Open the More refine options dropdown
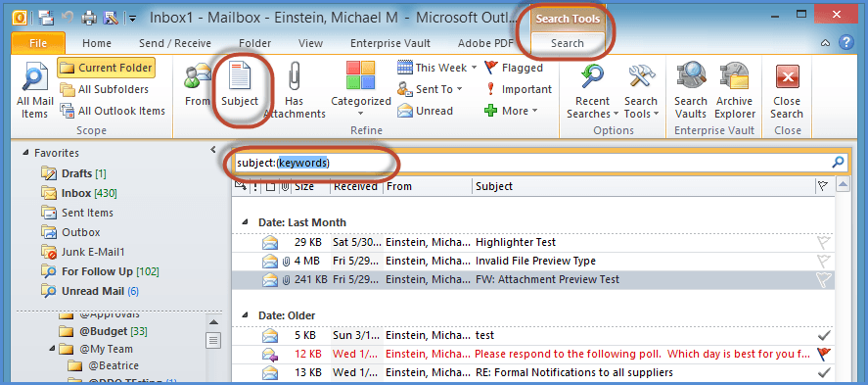The width and height of the screenshot is (868, 385). tap(511, 111)
